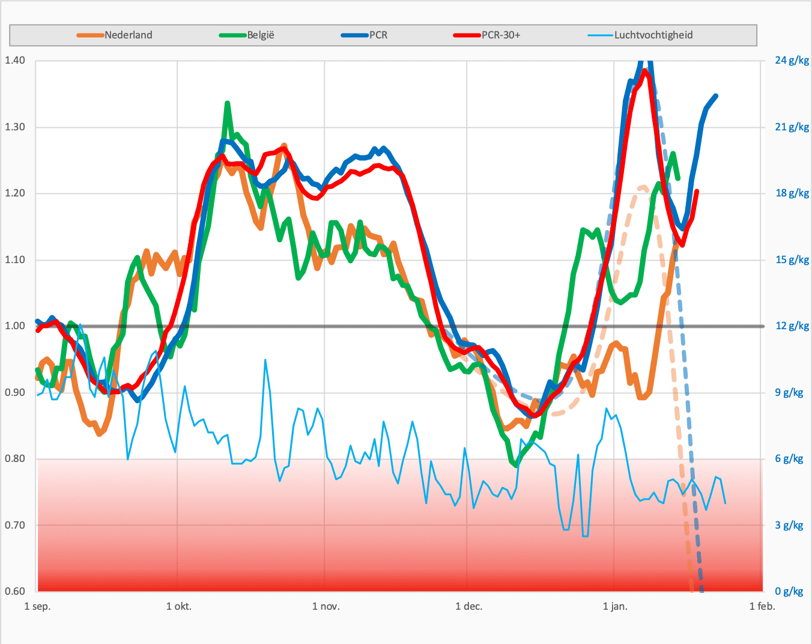Click the 1 okt. x-axis label
The width and height of the screenshot is (812, 644).
pos(179,606)
